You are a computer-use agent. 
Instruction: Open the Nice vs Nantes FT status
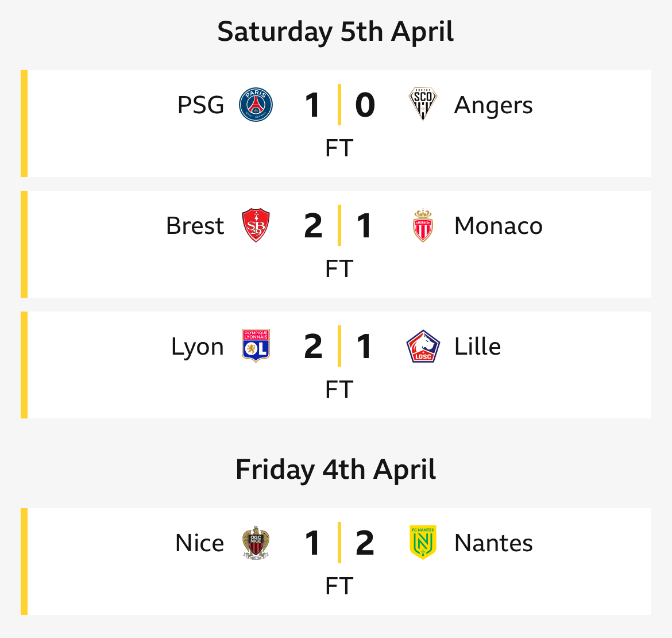(x=339, y=586)
